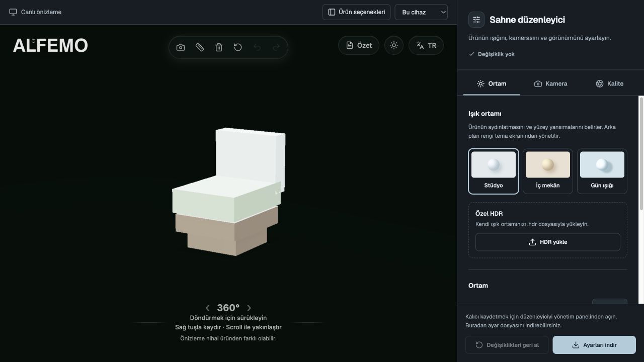Take a screenshot with the camera icon

tap(181, 47)
